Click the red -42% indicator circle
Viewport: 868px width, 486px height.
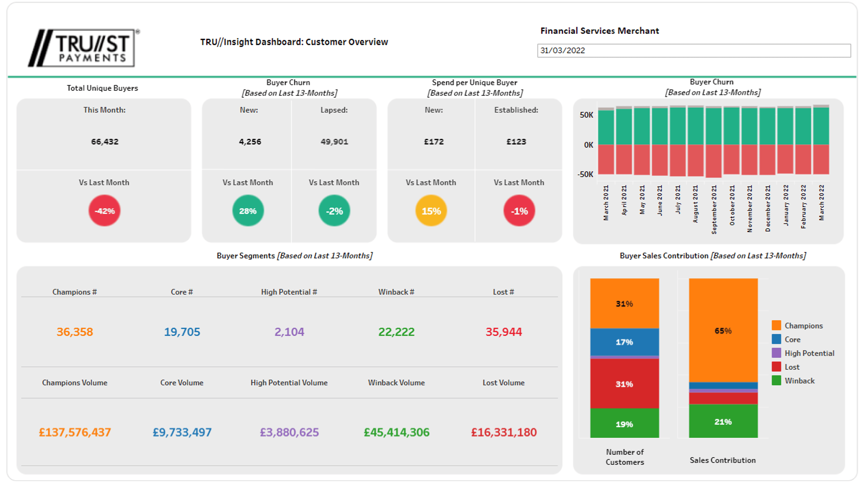(x=104, y=211)
